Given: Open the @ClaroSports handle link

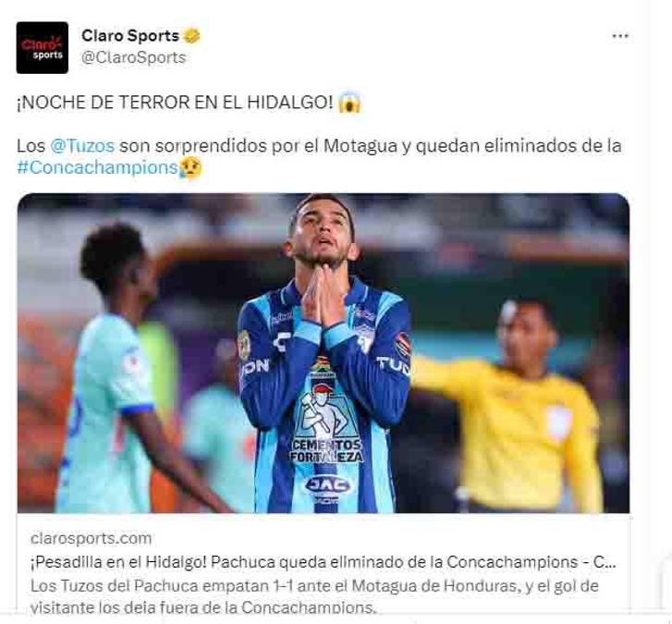Looking at the screenshot, I should (x=134, y=57).
